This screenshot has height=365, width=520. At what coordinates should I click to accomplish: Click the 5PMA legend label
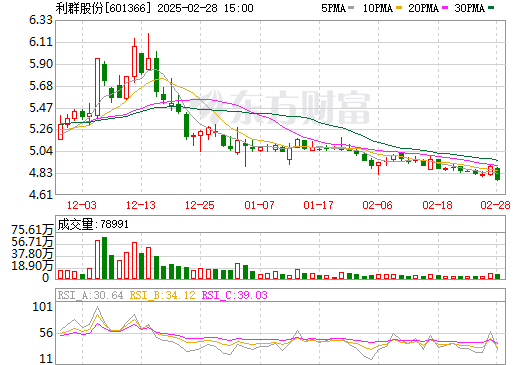point(333,8)
